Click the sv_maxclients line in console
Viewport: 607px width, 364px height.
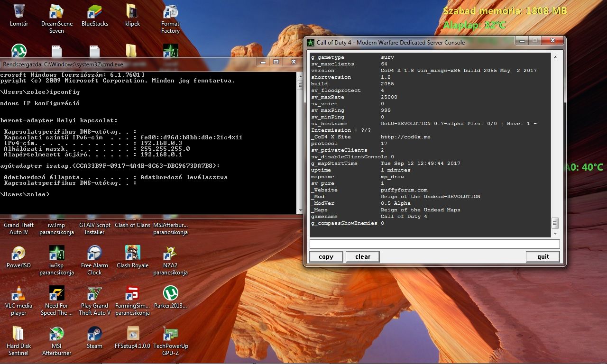(x=349, y=64)
